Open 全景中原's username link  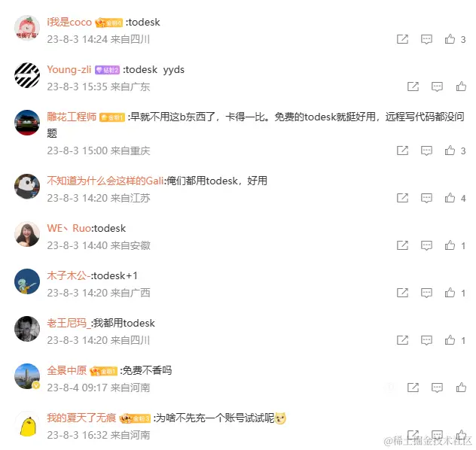click(67, 370)
